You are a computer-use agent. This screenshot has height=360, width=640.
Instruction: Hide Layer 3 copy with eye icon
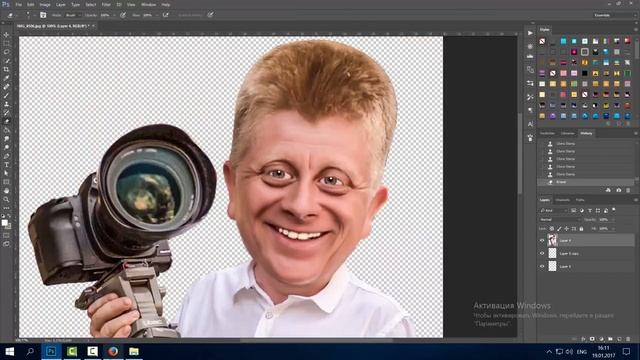[x=542, y=253]
